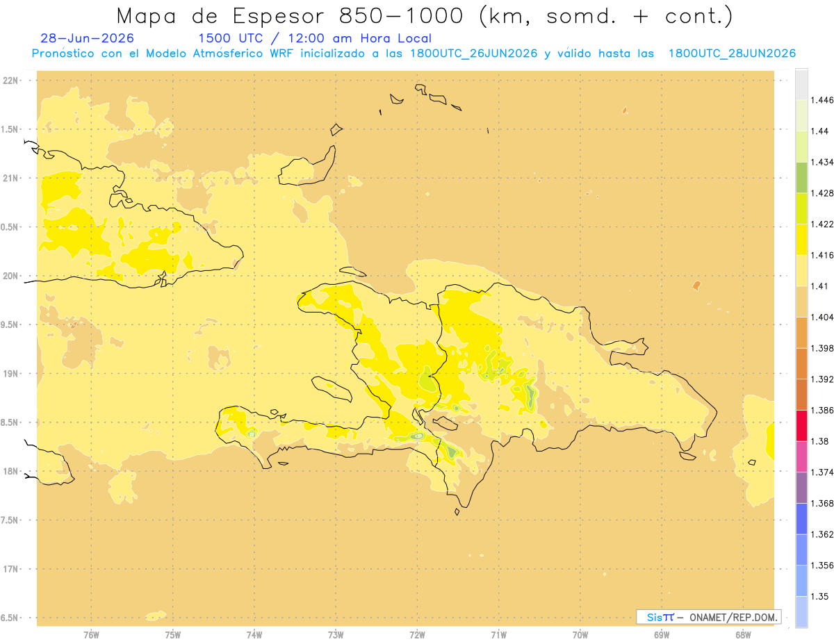Viewport: 834px width, 644px height.
Task: Click the legend value '1.434'
Action: 824,162
